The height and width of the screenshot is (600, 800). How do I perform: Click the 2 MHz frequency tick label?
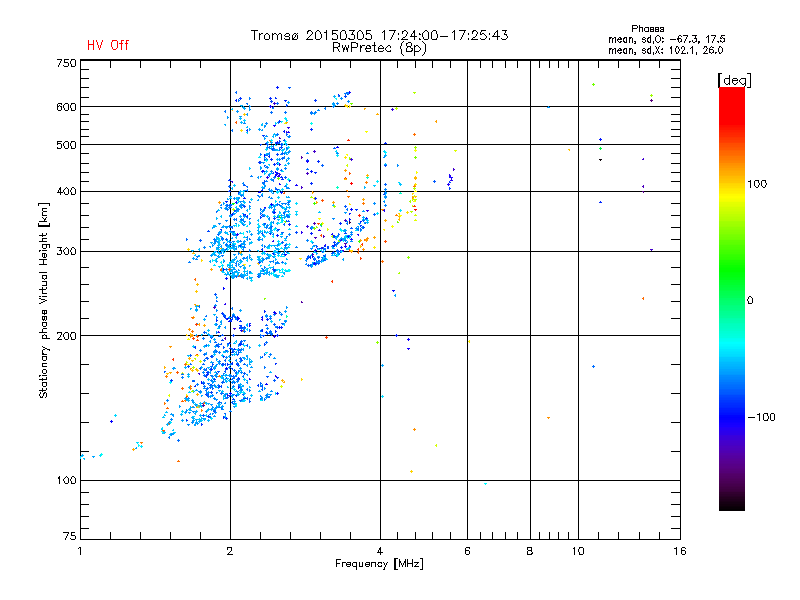(230, 551)
